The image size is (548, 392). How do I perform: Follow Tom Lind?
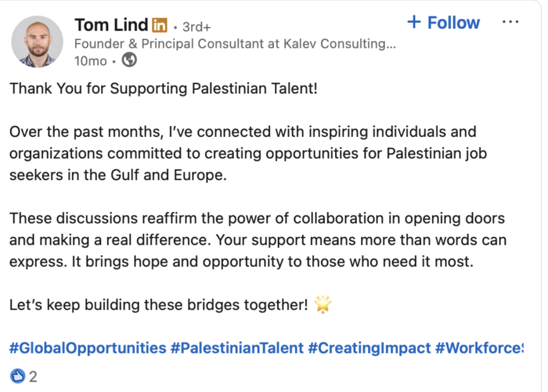[x=443, y=22]
